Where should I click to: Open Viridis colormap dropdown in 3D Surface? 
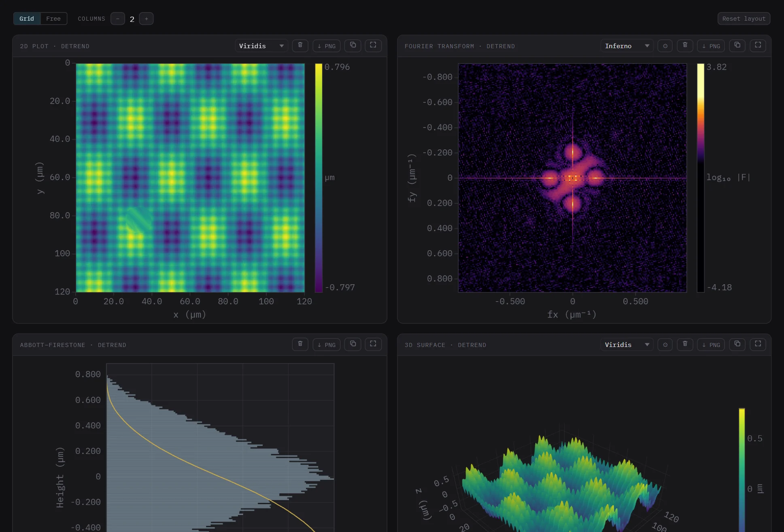(627, 345)
